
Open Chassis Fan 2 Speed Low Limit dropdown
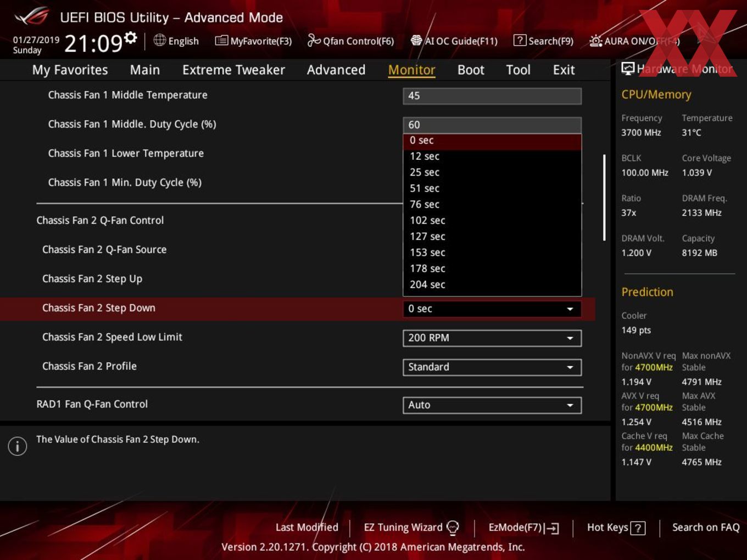pyautogui.click(x=492, y=338)
